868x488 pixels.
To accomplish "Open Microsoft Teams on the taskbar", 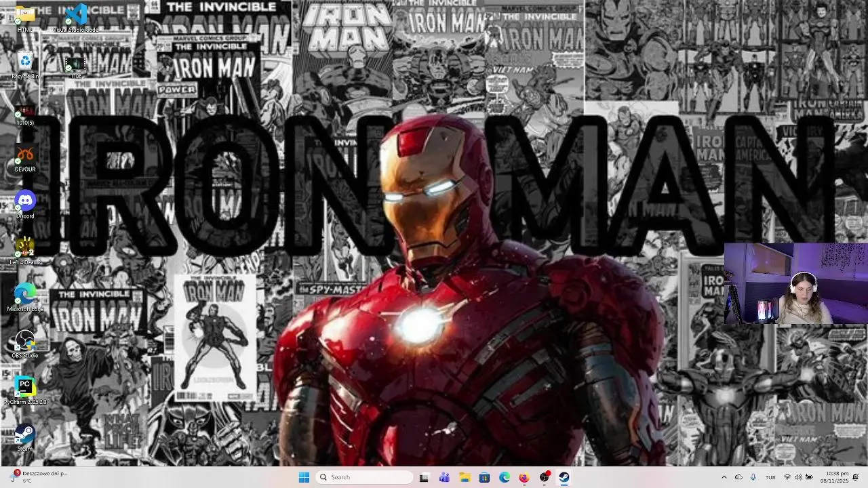I will click(x=444, y=477).
